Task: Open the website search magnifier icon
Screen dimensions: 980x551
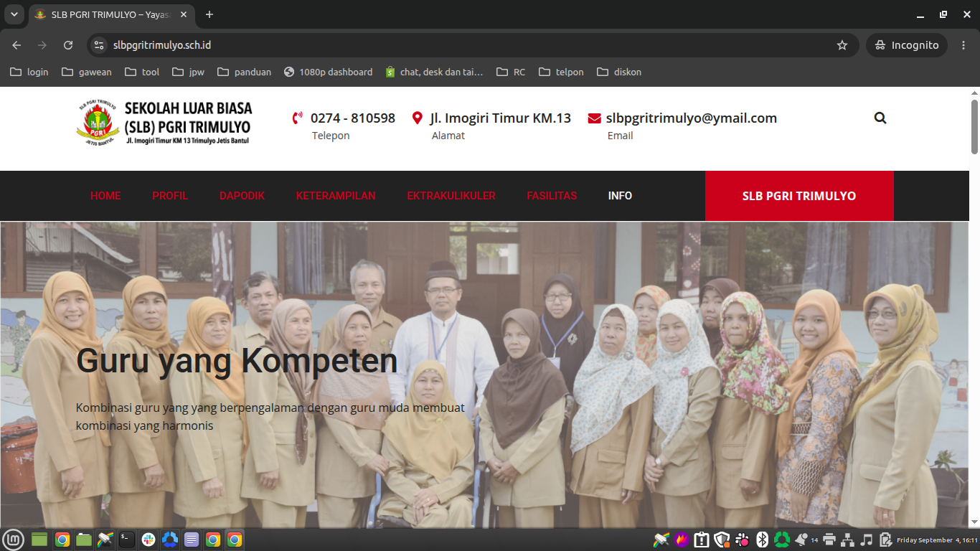Action: 880,118
